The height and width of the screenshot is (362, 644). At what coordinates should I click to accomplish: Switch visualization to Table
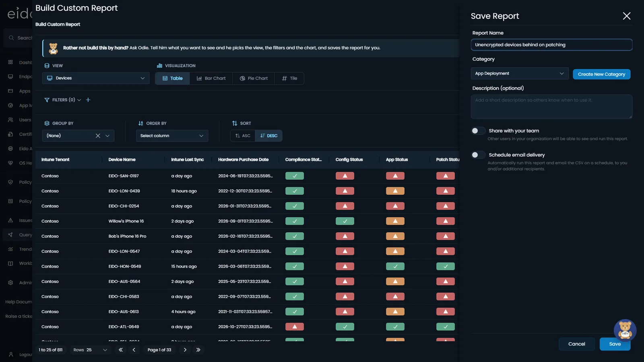(x=172, y=78)
